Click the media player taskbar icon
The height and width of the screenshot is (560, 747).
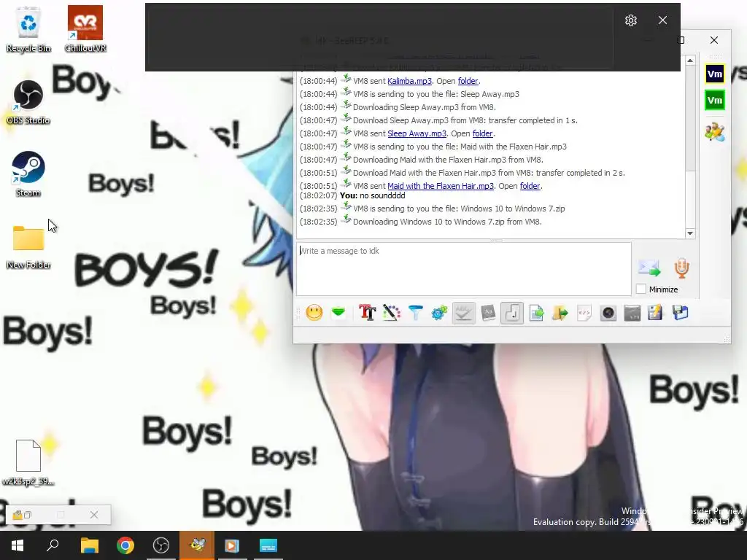pyautogui.click(x=232, y=545)
